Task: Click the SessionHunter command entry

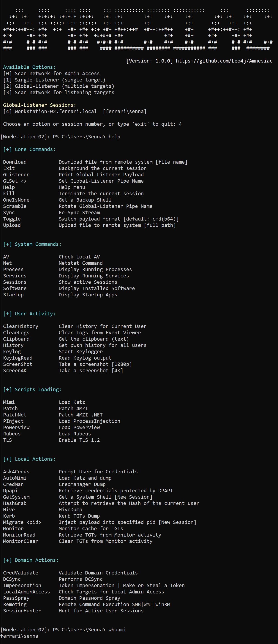Action: point(22,611)
